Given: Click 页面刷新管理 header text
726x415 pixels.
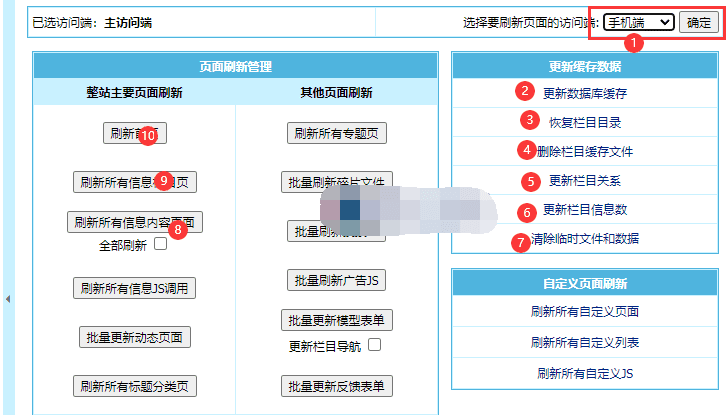Looking at the screenshot, I should pyautogui.click(x=235, y=67).
